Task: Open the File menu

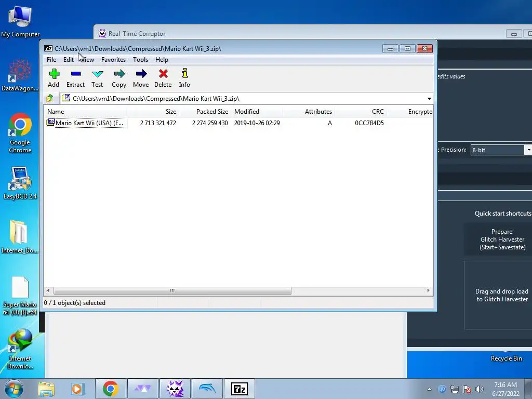Action: point(51,60)
